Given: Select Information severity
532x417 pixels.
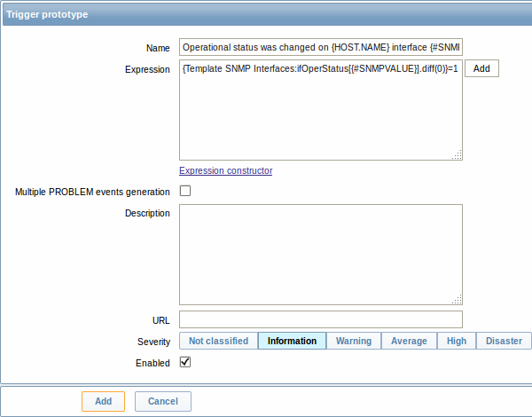Looking at the screenshot, I should (x=292, y=341).
